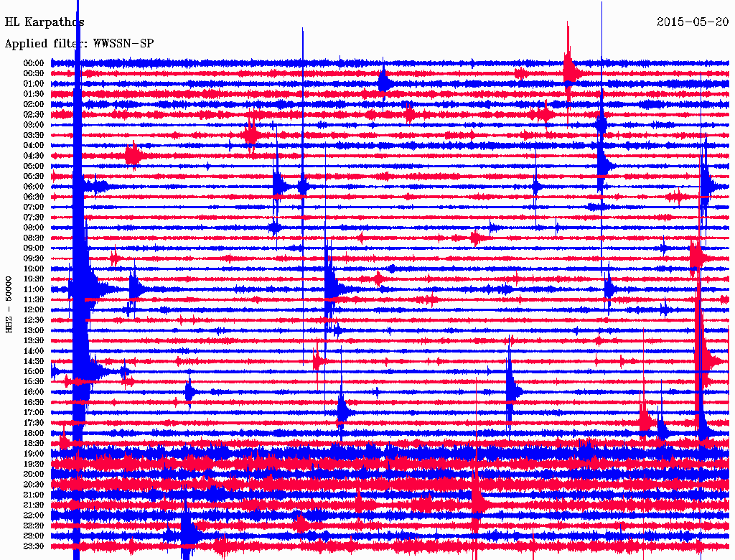Screen dimensions: 735x560
Task: Select the 17:30 time label
Action: click(x=34, y=423)
